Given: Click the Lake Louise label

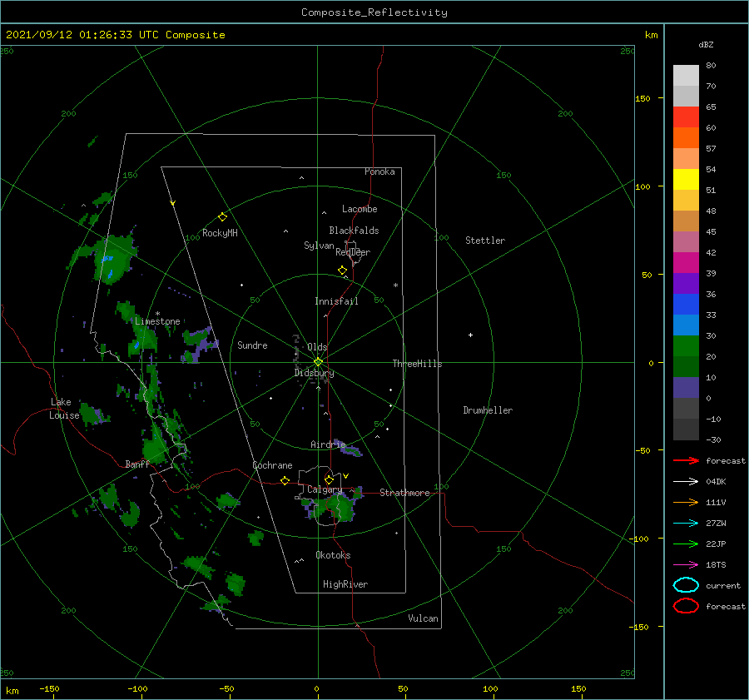Looking at the screenshot, I should tap(64, 409).
